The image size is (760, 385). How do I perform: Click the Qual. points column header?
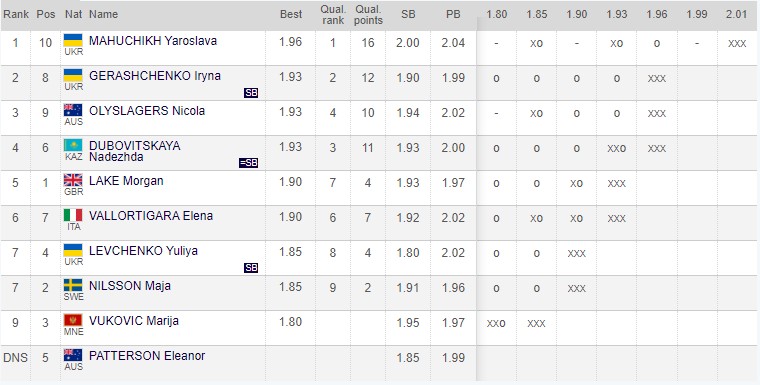pos(368,15)
